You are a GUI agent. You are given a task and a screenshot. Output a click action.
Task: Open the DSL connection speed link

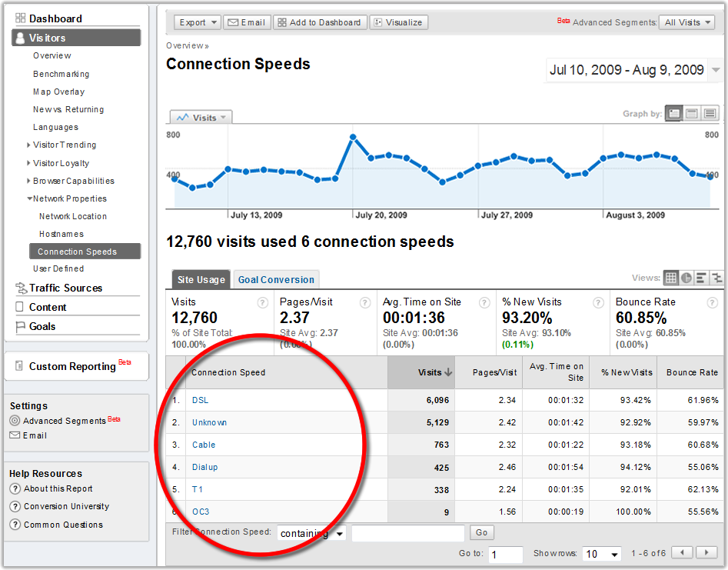pyautogui.click(x=200, y=401)
